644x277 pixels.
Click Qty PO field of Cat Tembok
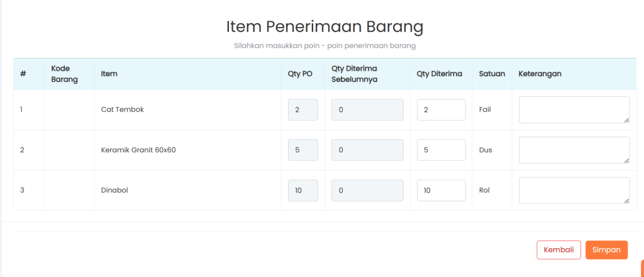point(303,110)
